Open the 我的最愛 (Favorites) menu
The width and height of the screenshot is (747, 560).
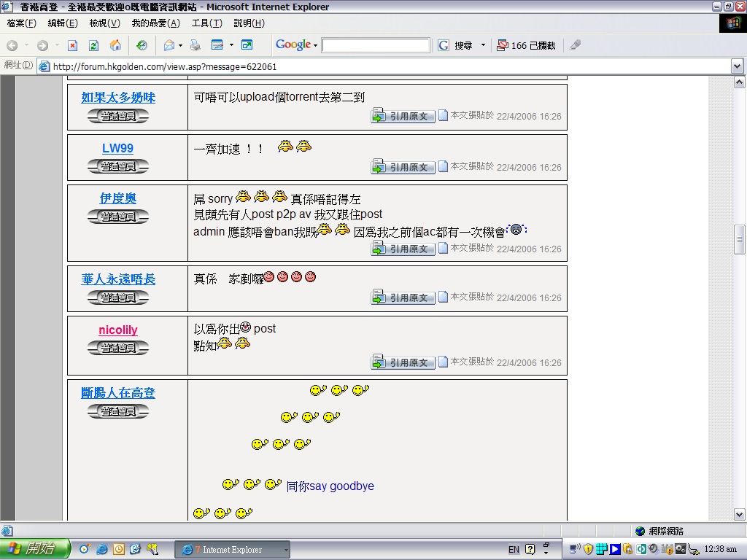155,23
